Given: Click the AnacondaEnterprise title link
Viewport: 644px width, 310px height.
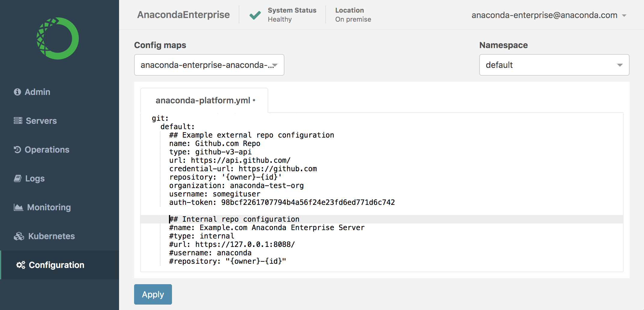Looking at the screenshot, I should point(183,15).
